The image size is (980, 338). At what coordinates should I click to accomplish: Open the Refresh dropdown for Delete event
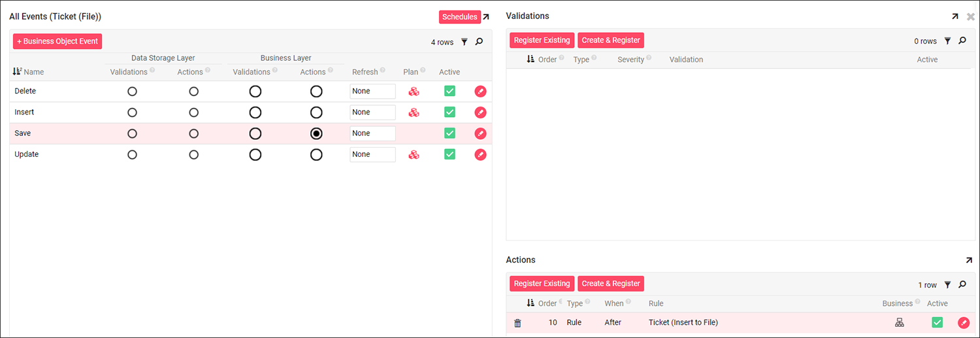coord(372,92)
